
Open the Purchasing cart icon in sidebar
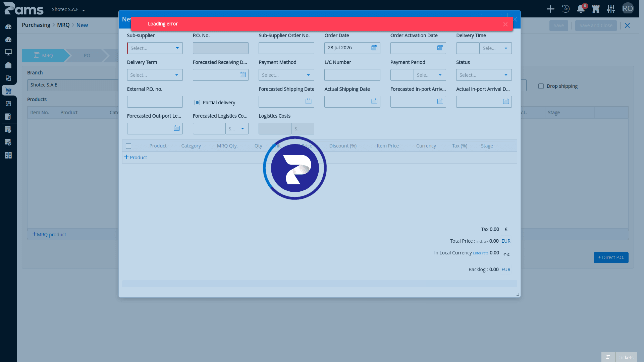8,90
